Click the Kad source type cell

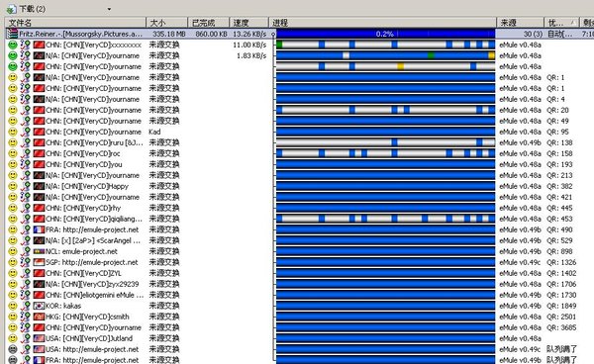pos(154,132)
